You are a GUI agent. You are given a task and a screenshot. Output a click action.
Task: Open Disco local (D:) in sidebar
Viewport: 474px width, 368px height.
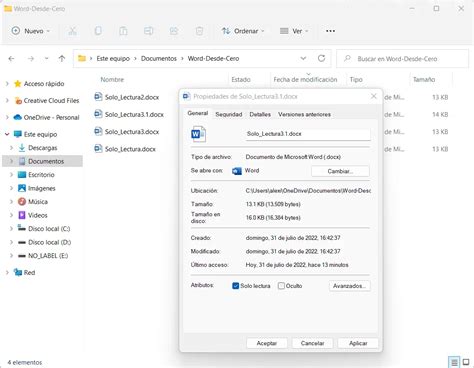coord(49,242)
